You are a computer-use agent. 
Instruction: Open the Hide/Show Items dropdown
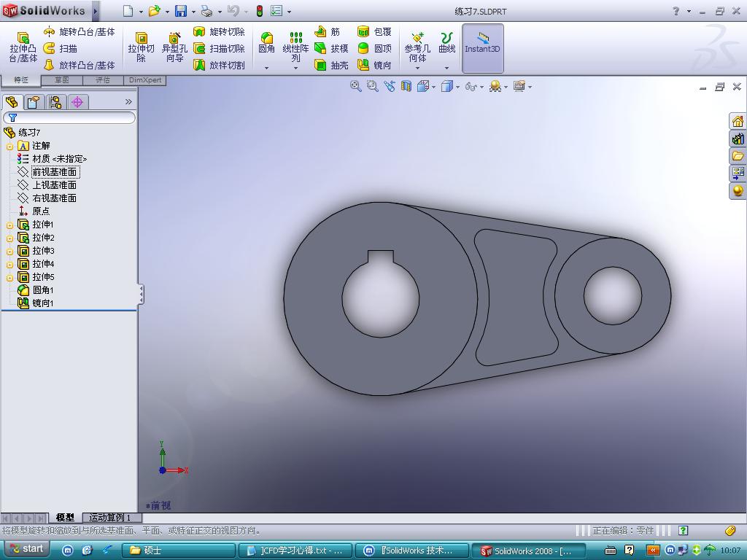481,87
